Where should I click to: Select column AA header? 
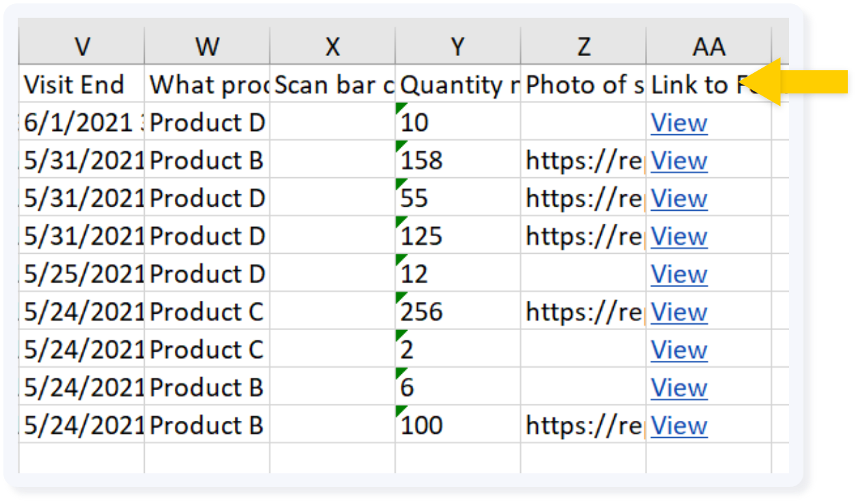(x=709, y=46)
